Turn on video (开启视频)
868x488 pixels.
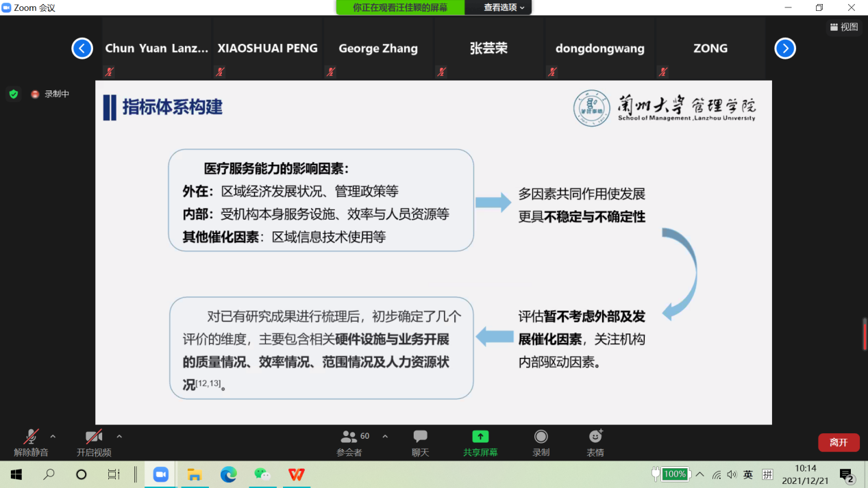click(x=94, y=437)
